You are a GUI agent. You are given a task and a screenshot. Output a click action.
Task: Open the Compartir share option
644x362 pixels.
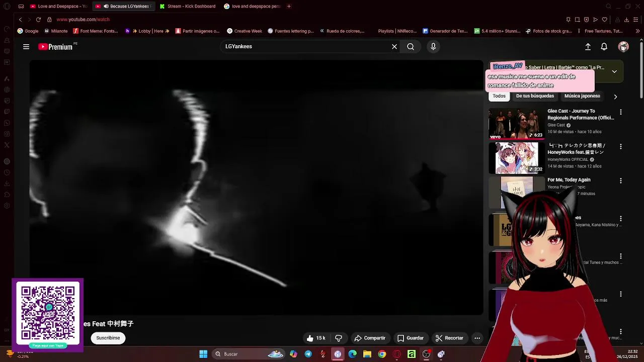click(x=370, y=338)
